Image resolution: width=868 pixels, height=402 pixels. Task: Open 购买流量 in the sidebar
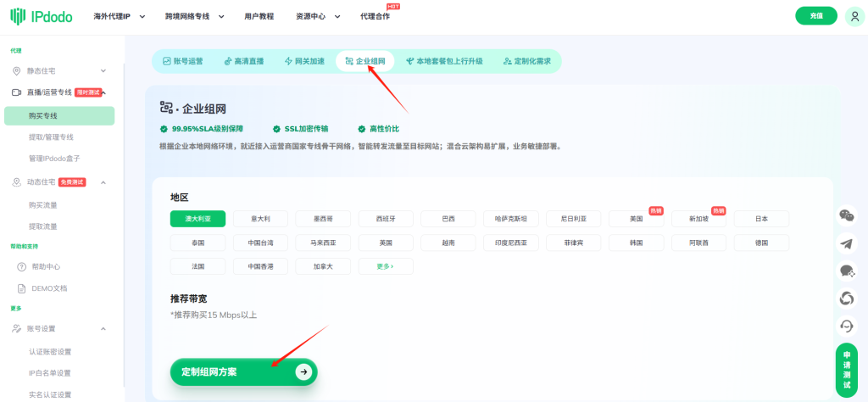pyautogui.click(x=43, y=205)
